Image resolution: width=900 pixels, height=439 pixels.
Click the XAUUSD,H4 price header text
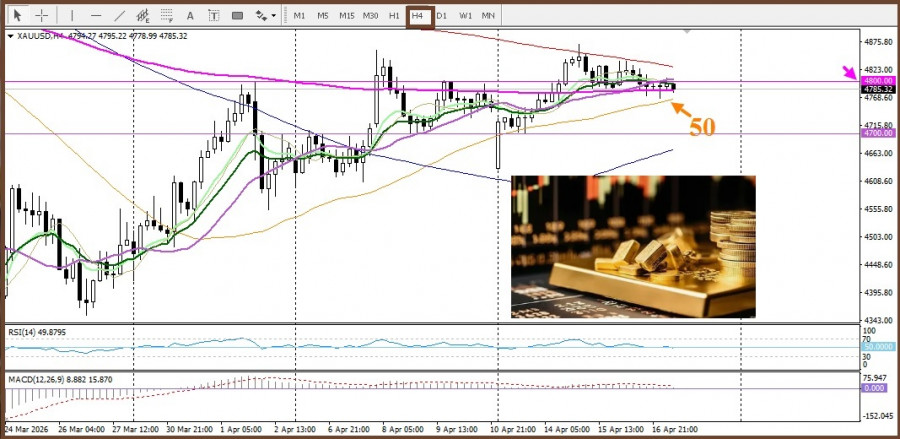click(x=103, y=36)
